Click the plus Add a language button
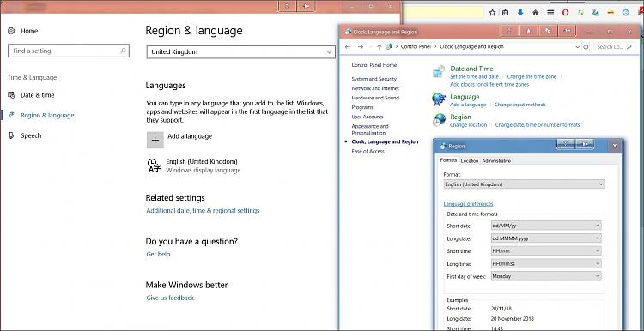 point(155,141)
